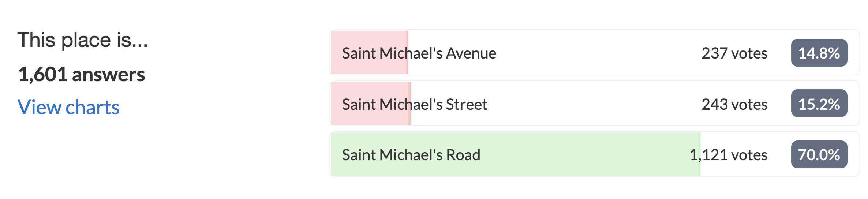
Task: Click the green Saint Michael's Road progress bar
Action: click(515, 154)
